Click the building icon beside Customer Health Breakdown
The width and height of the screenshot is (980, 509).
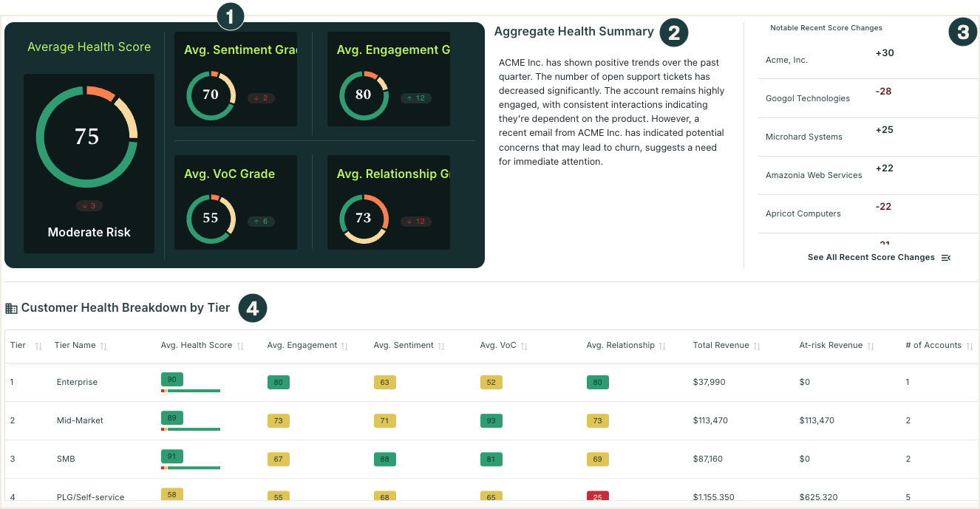(x=11, y=308)
